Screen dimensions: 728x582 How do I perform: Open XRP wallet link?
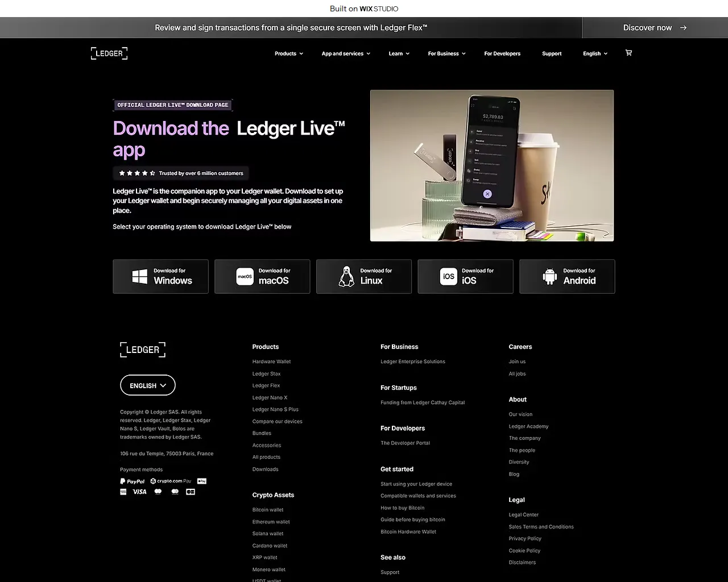(264, 558)
